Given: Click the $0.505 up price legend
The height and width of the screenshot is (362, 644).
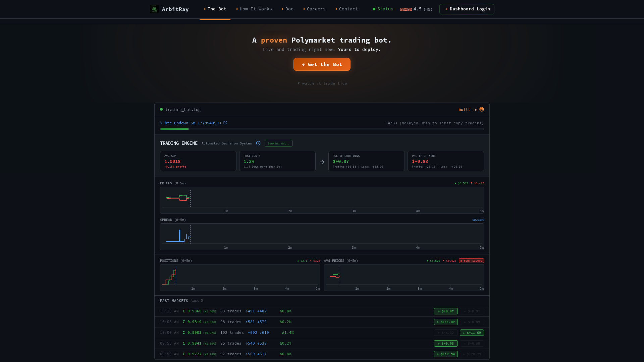Looking at the screenshot, I should point(461,183).
